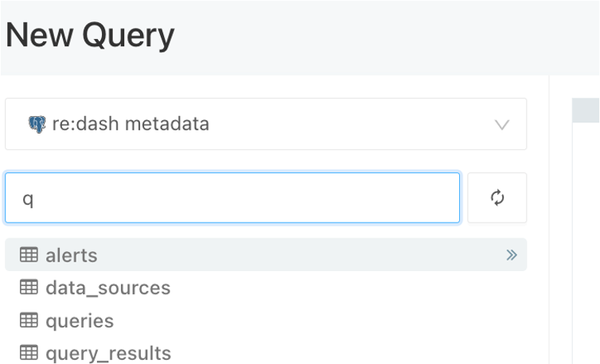Select the re:dash metadata label text
This screenshot has height=364, width=600.
click(131, 124)
